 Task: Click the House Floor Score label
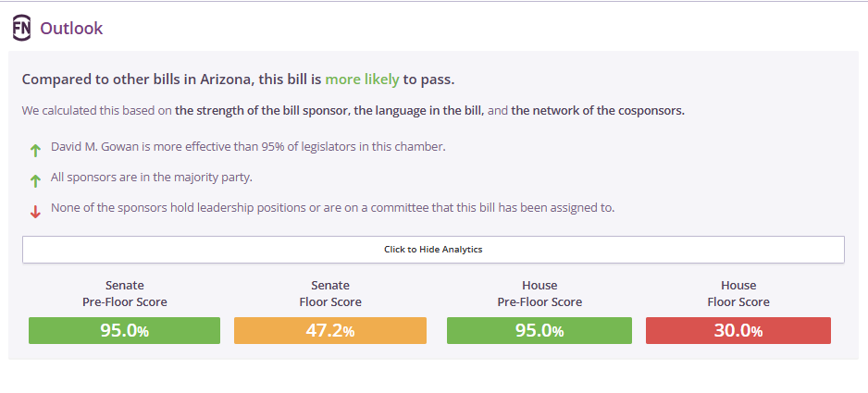(x=738, y=294)
